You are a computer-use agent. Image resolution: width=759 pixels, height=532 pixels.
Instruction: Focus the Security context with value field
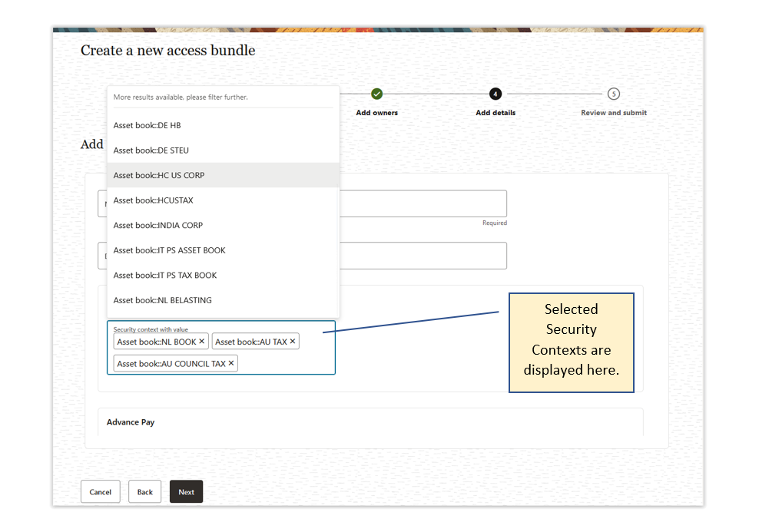coord(284,363)
